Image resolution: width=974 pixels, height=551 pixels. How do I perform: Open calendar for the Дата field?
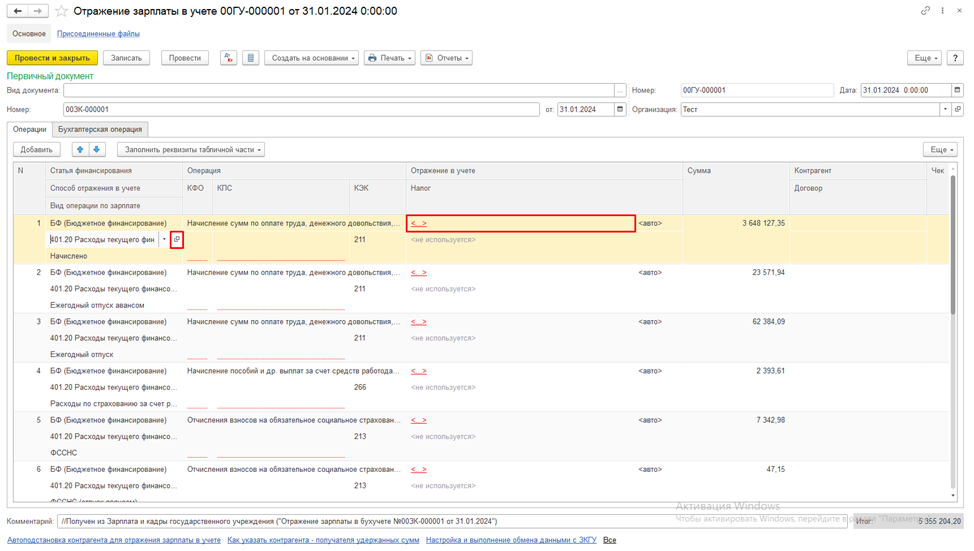957,90
